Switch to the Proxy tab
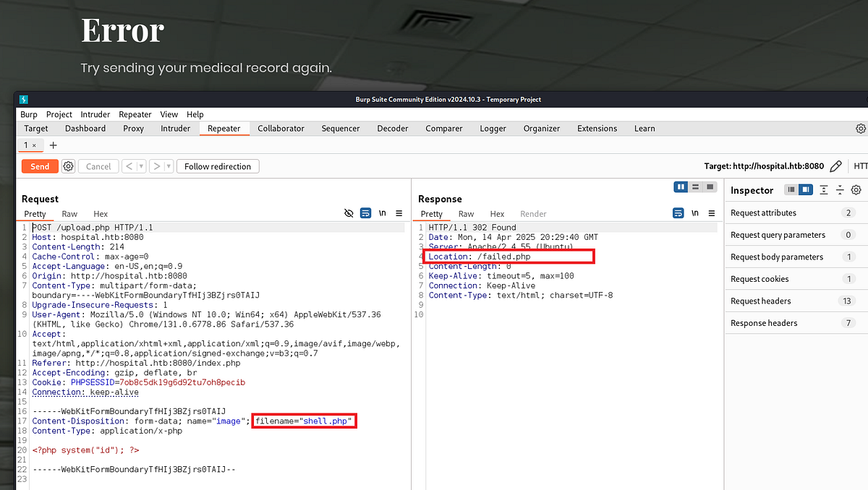Image resolution: width=868 pixels, height=490 pixels. [x=134, y=129]
